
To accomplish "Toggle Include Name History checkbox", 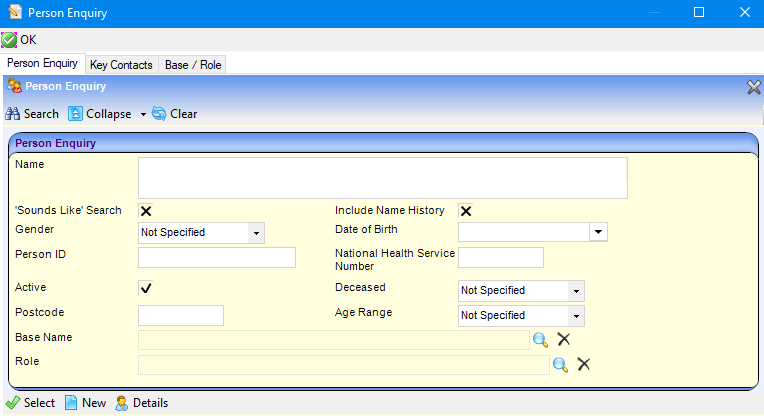I will (x=466, y=211).
